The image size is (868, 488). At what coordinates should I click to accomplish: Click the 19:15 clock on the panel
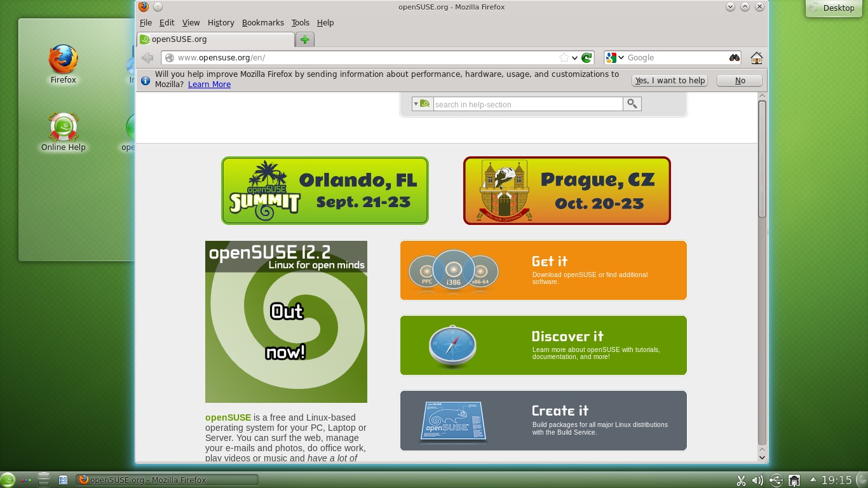coord(836,480)
